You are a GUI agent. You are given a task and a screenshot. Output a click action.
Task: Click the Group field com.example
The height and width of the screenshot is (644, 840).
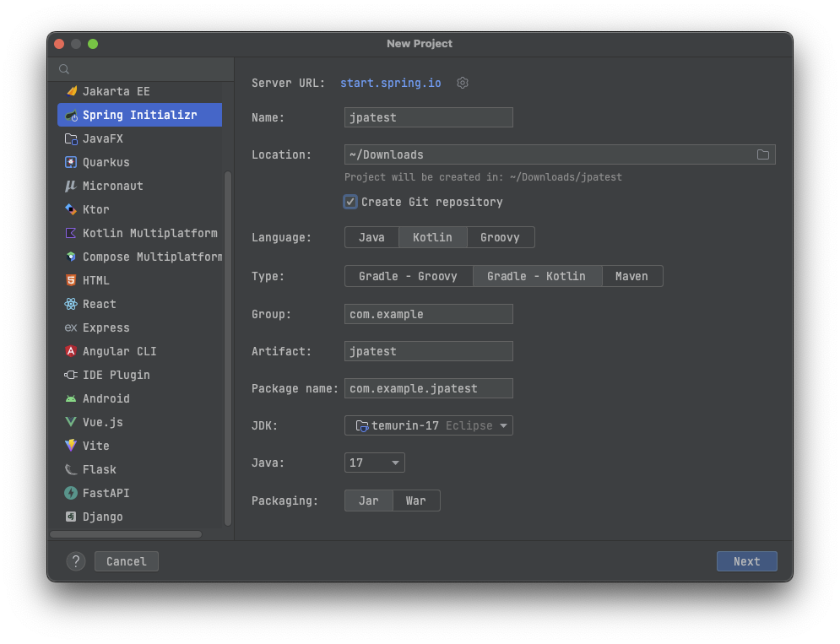click(429, 314)
